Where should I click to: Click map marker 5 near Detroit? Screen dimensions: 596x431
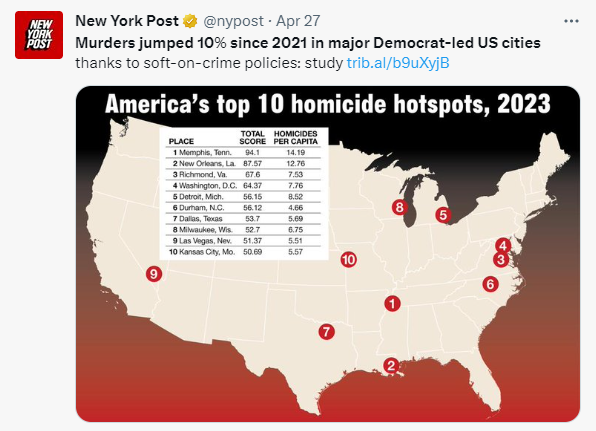click(x=443, y=215)
